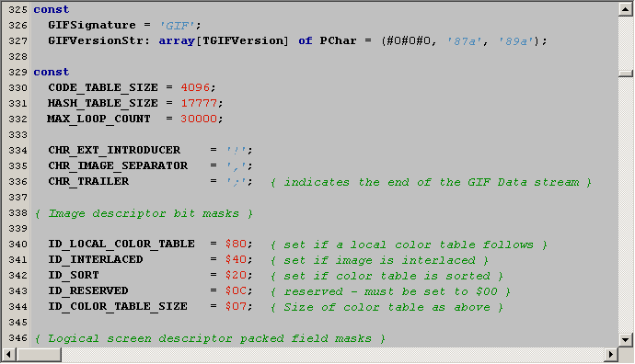Click the 'GIF' string literal
635x364 pixels.
click(x=177, y=26)
